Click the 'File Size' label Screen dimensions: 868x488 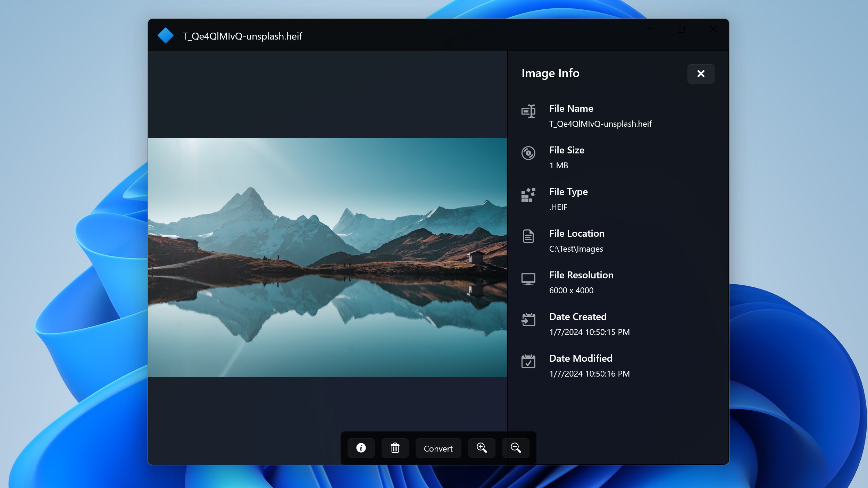(567, 150)
